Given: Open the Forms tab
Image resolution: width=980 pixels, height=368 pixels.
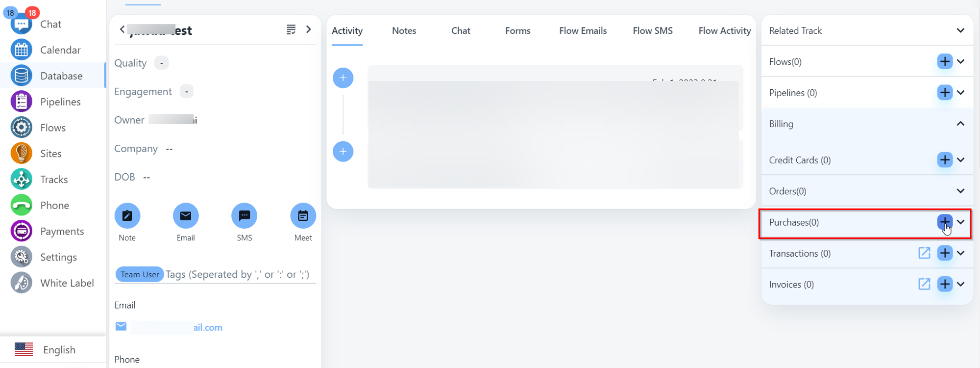Looking at the screenshot, I should tap(517, 30).
